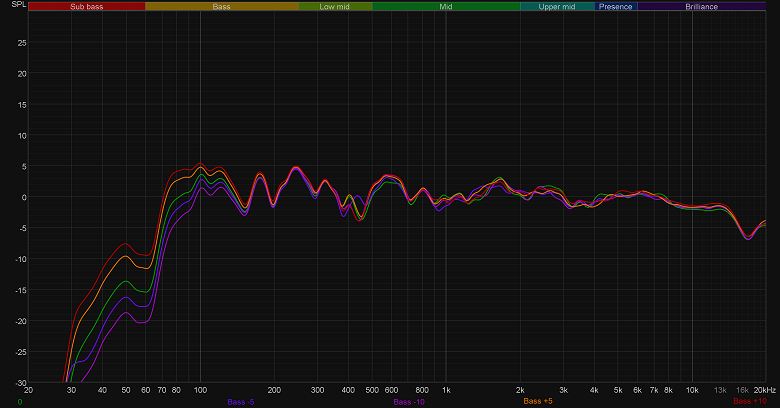
Task: Click the -10 value on SPL axis
Action: tap(20, 259)
